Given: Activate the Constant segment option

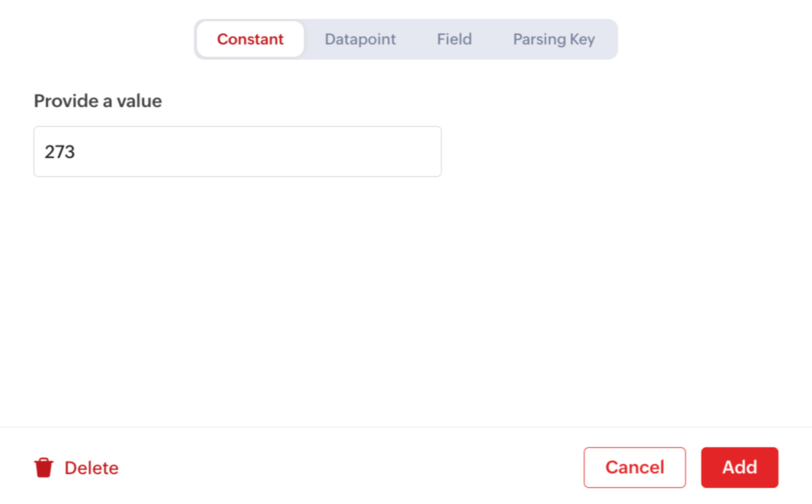Looking at the screenshot, I should coord(250,39).
